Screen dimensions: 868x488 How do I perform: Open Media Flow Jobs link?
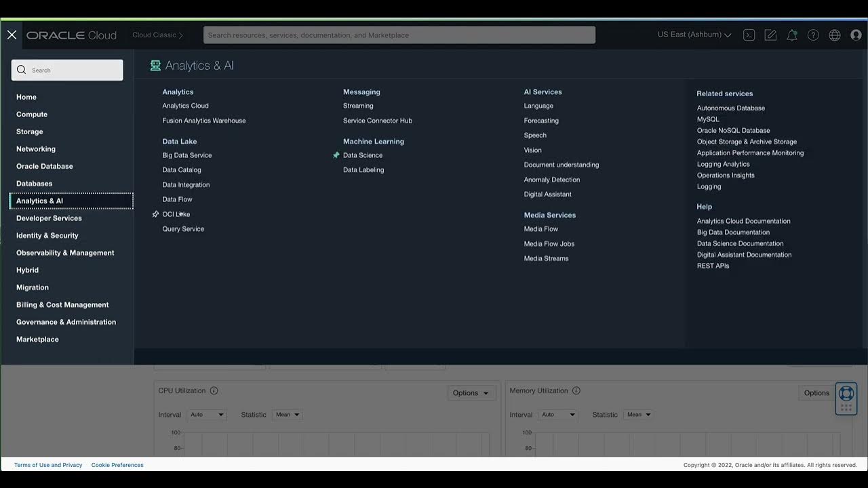tap(549, 244)
